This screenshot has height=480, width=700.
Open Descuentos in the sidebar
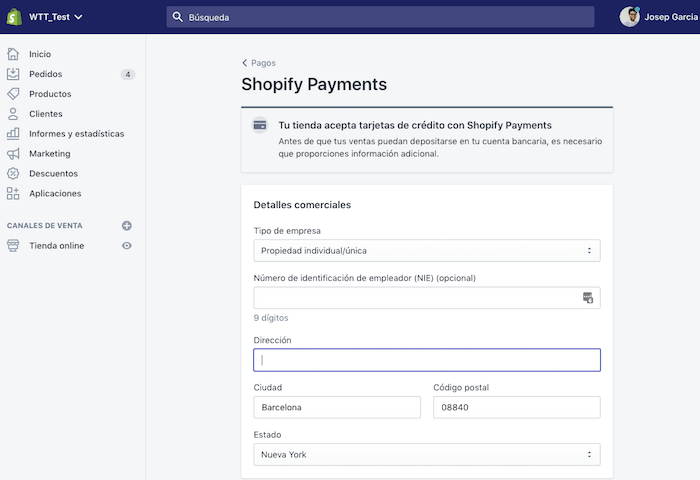point(53,173)
